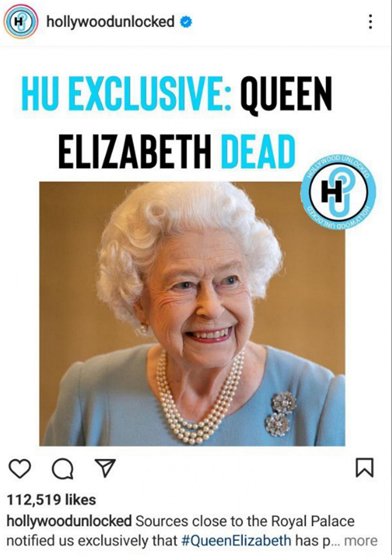Screen dimensions: 392x555
Task: Like the post with the heart icon
Action: tap(19, 468)
